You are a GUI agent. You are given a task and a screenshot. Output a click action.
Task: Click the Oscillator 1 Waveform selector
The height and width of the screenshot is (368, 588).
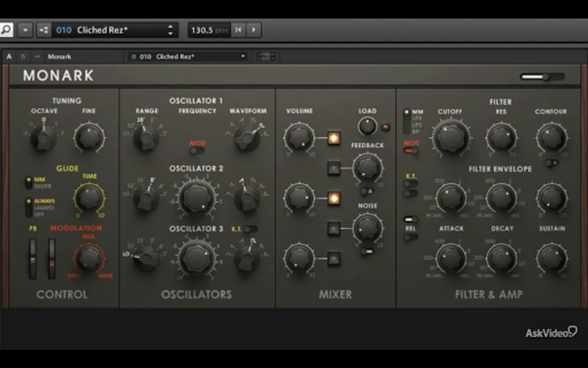(247, 137)
